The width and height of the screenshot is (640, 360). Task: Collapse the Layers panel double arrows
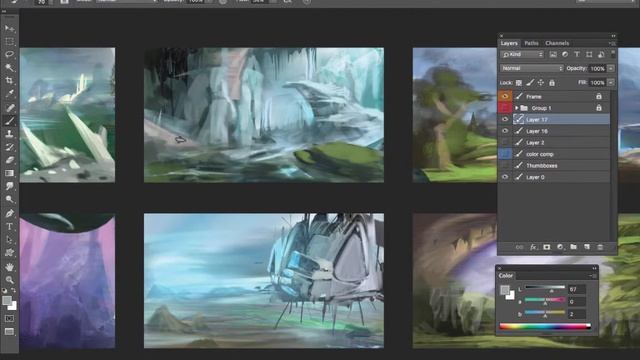coord(613,36)
